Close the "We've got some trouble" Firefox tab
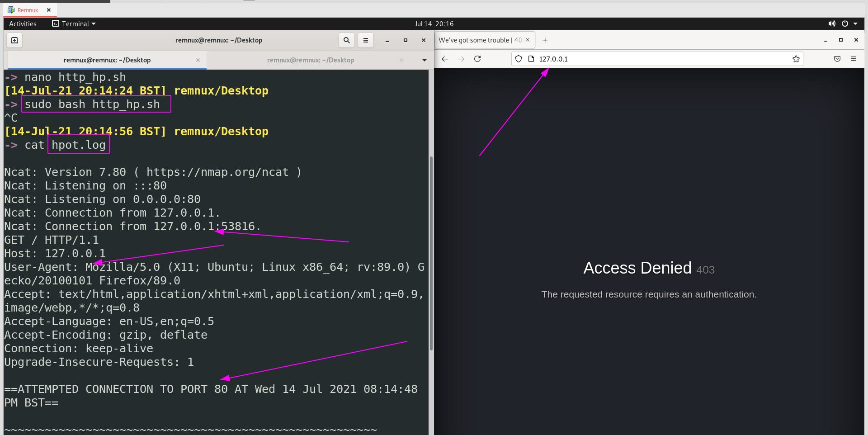The height and width of the screenshot is (435, 868). [x=528, y=40]
